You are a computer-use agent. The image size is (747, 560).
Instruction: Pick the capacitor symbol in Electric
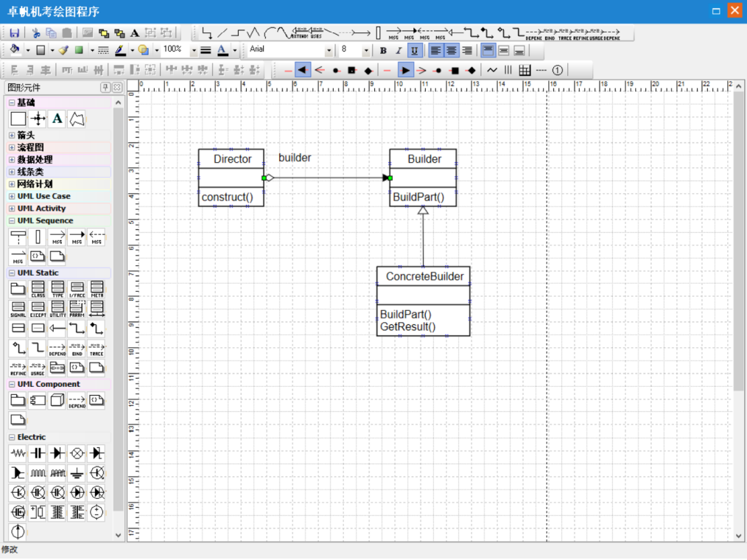pos(38,452)
